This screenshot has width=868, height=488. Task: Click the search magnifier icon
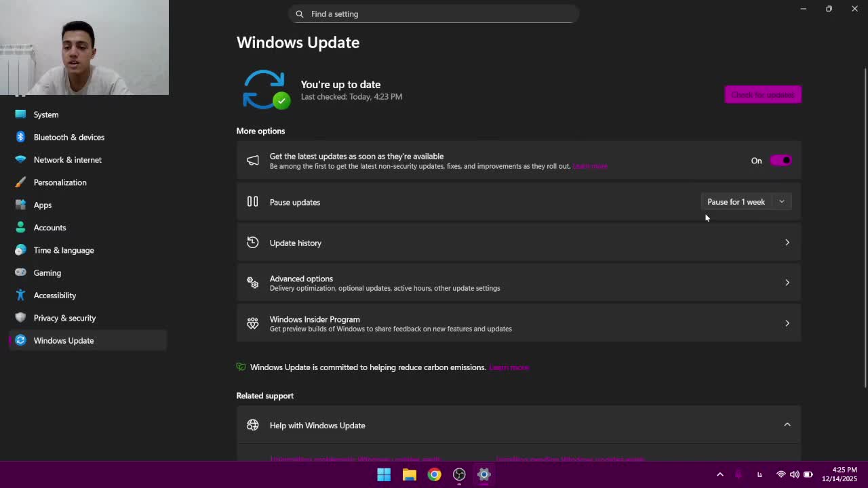(x=300, y=14)
